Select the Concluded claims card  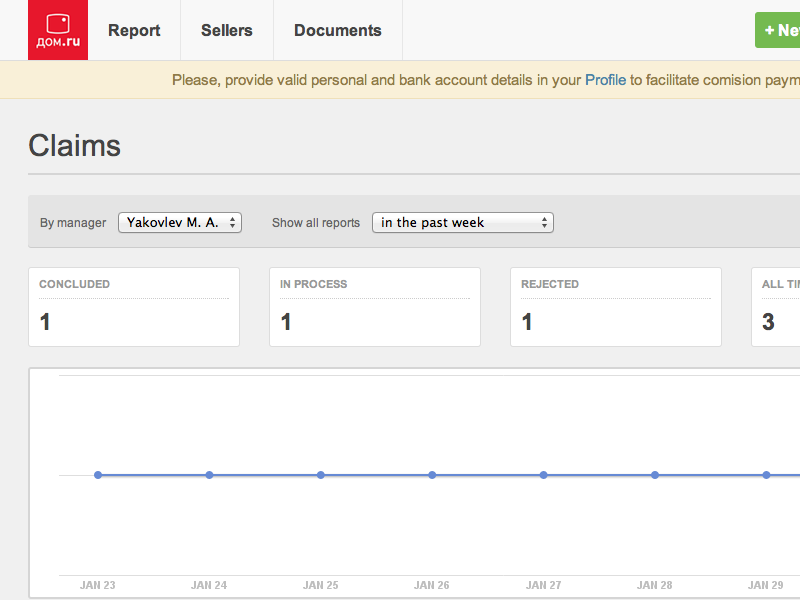point(134,307)
